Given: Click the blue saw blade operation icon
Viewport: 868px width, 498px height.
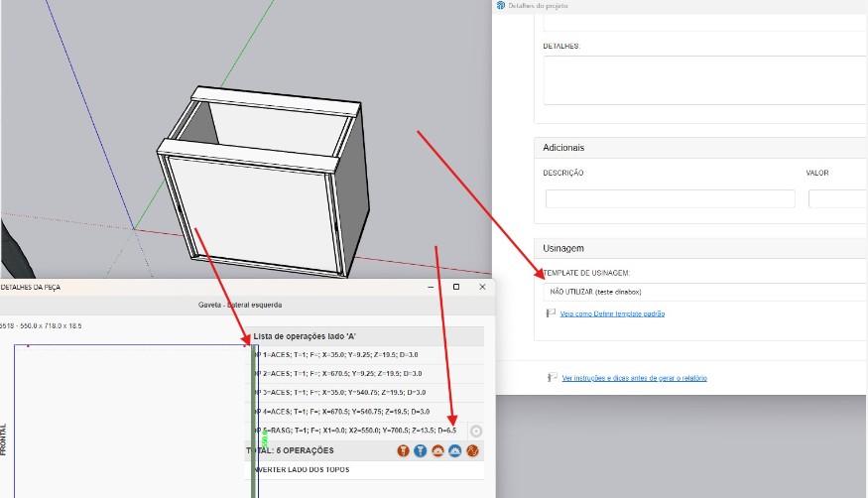Looking at the screenshot, I should point(454,450).
